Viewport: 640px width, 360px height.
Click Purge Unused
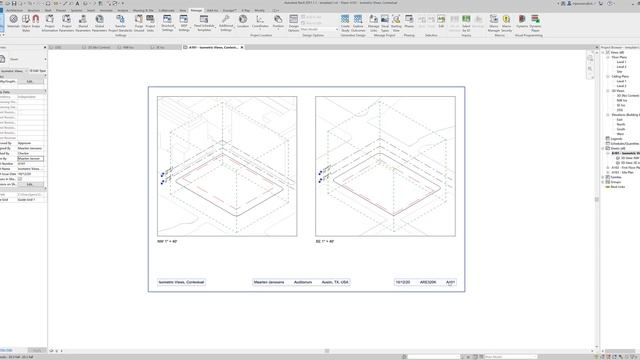coord(139,22)
